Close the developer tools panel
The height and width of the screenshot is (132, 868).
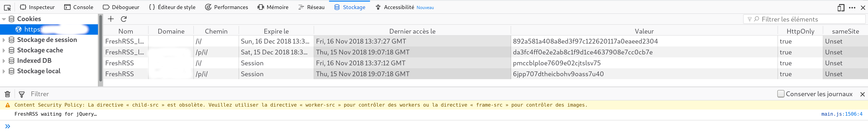point(863,7)
